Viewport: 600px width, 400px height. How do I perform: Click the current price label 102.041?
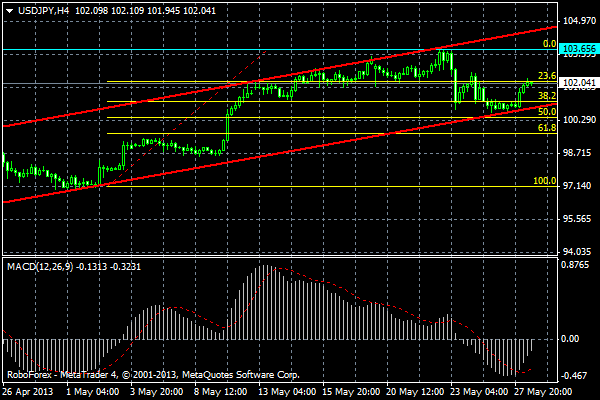(579, 82)
